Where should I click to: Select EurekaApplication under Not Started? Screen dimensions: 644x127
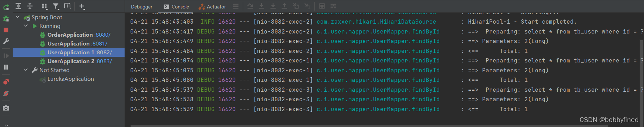click(x=71, y=79)
